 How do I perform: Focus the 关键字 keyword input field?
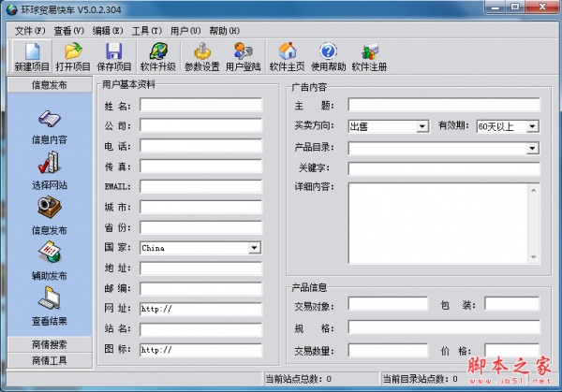444,168
